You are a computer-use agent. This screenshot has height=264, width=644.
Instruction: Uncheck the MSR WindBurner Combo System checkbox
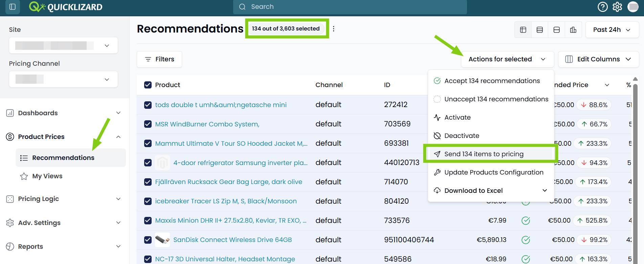(148, 124)
